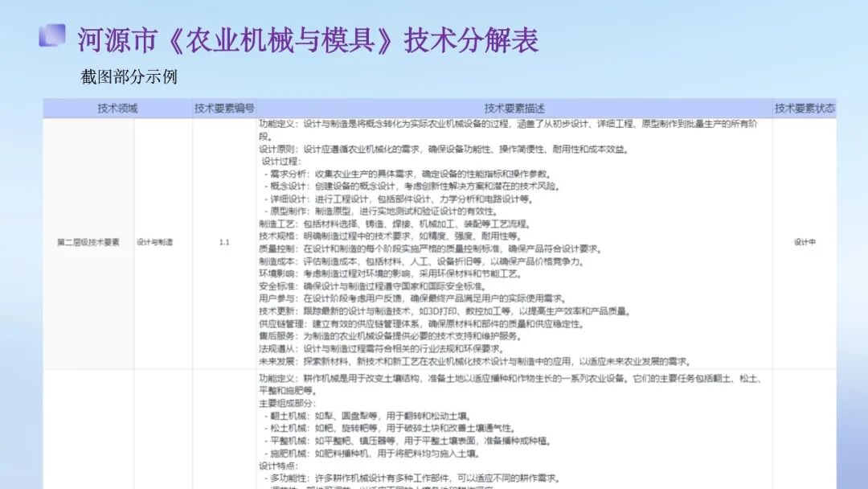This screenshot has width=868, height=489.
Task: Click the 设计特点 heading line
Action: point(279,466)
